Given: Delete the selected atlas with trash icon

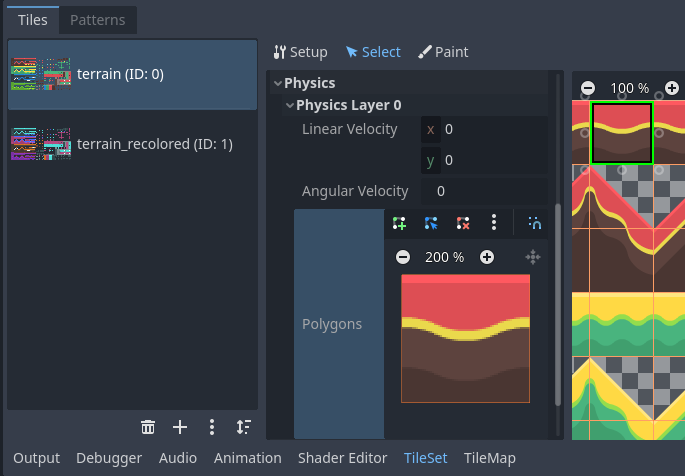Looking at the screenshot, I should coord(148,427).
